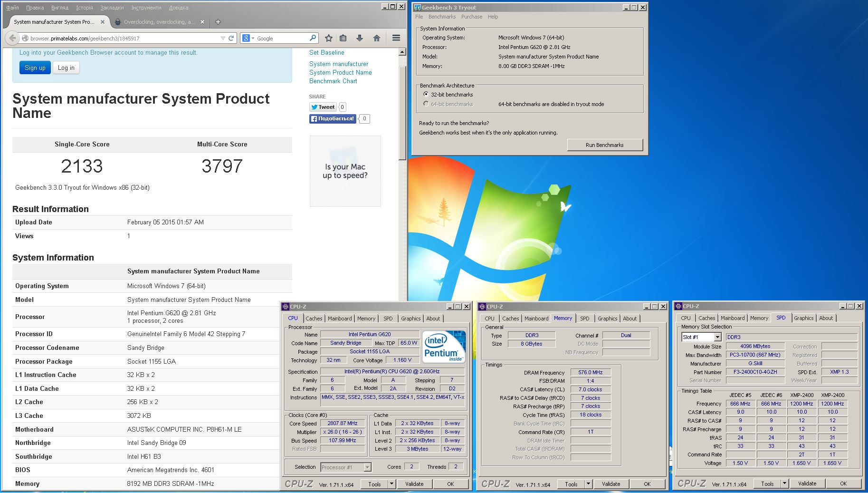Image resolution: width=868 pixels, height=493 pixels.
Task: Open a new tab with the plus icon
Action: click(x=218, y=22)
